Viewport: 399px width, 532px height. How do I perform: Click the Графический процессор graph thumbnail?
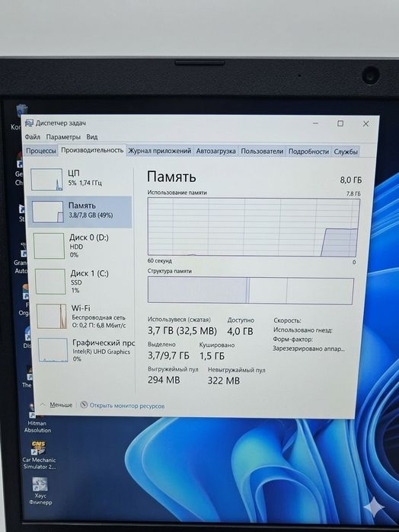pos(53,350)
